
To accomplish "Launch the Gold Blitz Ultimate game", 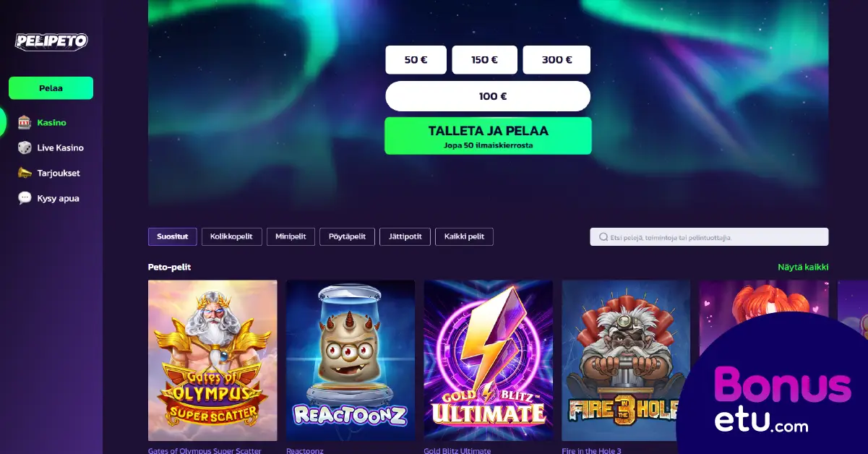I will (489, 360).
